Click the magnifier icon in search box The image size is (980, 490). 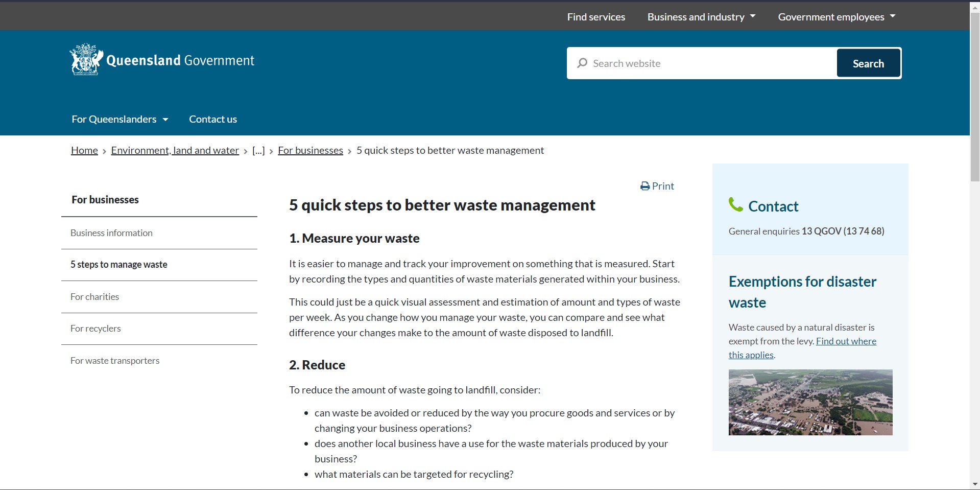click(582, 63)
